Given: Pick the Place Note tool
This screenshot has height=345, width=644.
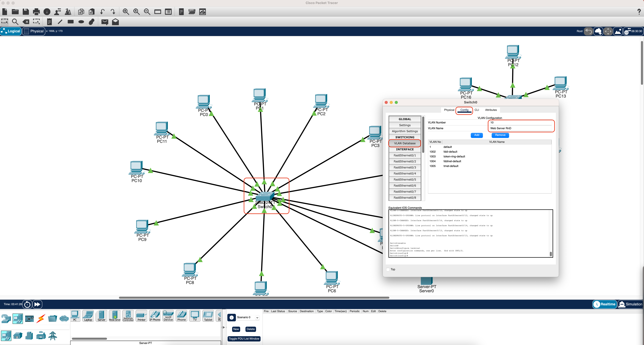Looking at the screenshot, I should pos(49,22).
